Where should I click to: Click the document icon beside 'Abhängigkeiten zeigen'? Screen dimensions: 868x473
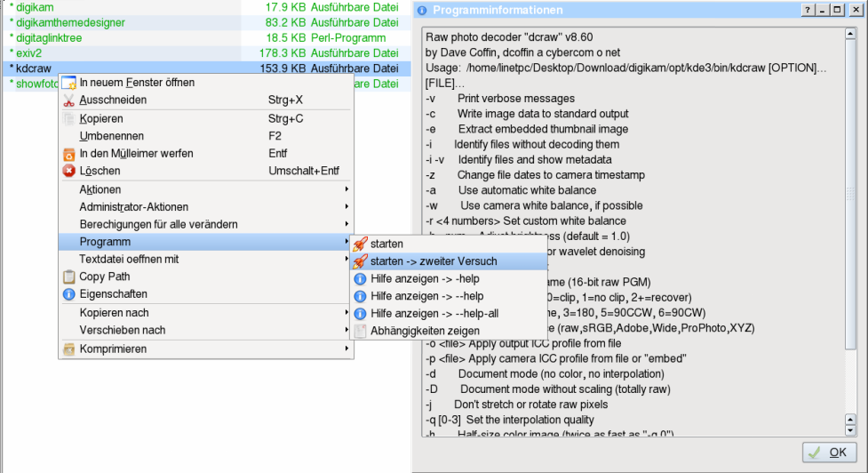[361, 331]
